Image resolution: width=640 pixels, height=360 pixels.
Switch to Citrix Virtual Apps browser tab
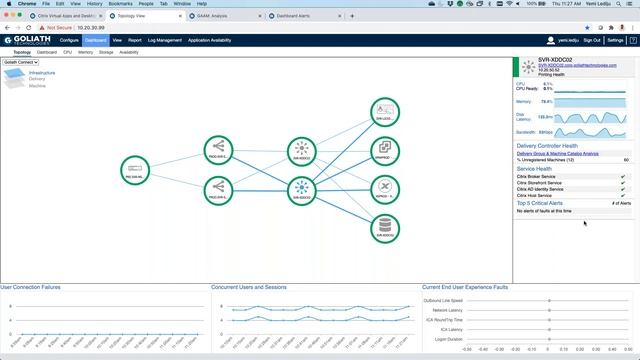pos(66,16)
